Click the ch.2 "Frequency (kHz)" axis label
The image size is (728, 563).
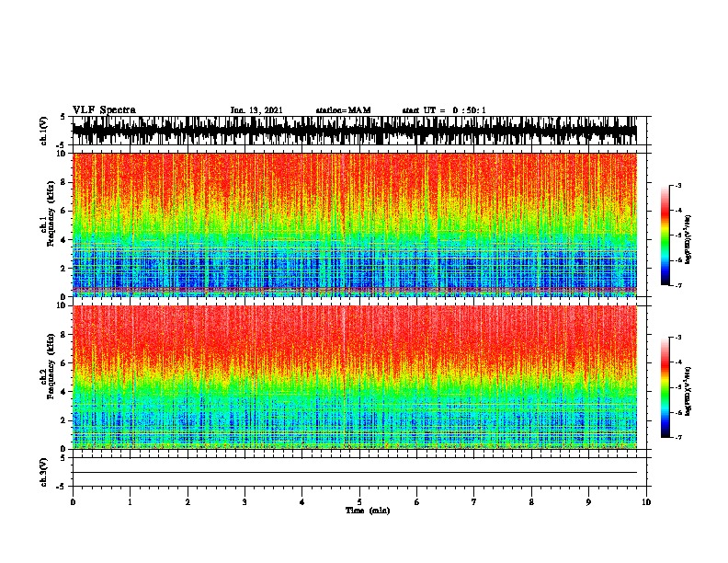[x=51, y=366]
